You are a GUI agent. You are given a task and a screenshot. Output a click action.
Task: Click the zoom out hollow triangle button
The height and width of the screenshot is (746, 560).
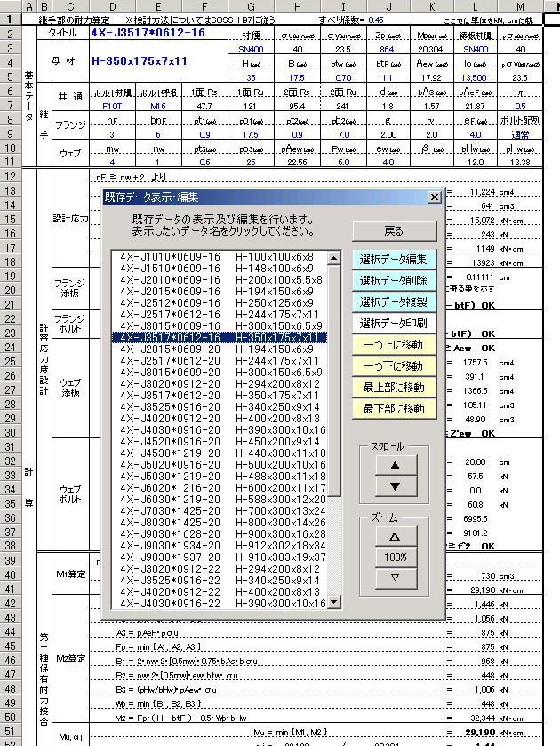click(x=395, y=578)
